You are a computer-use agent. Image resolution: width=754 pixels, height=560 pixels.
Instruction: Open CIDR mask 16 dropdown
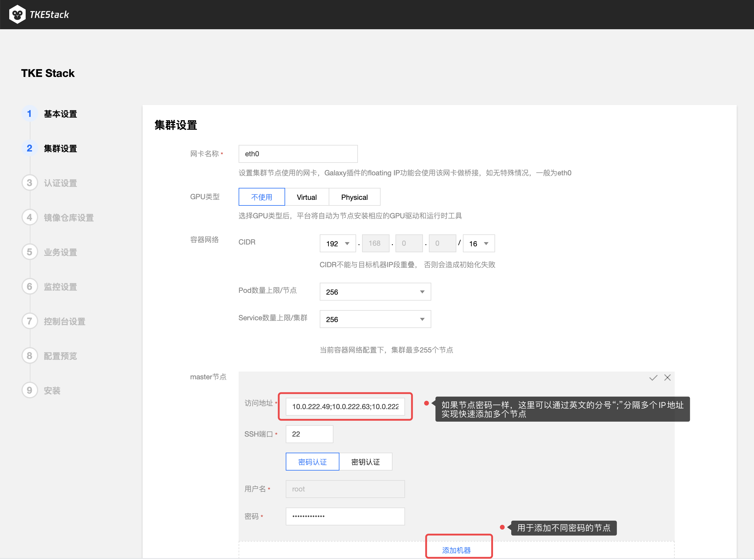[x=478, y=243]
